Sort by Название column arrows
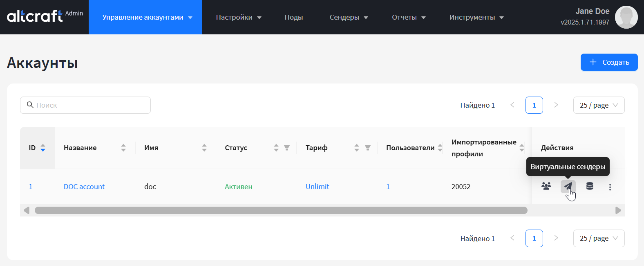This screenshot has height=266, width=644. pos(123,148)
